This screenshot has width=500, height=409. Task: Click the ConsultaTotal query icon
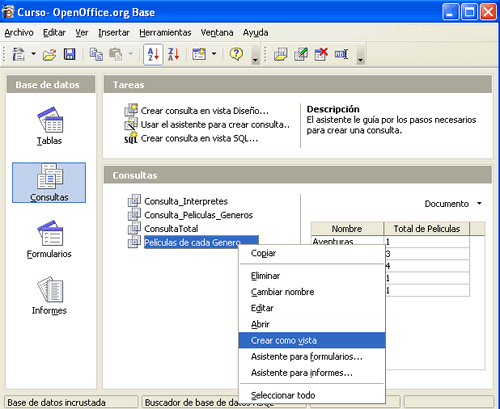[x=134, y=228]
